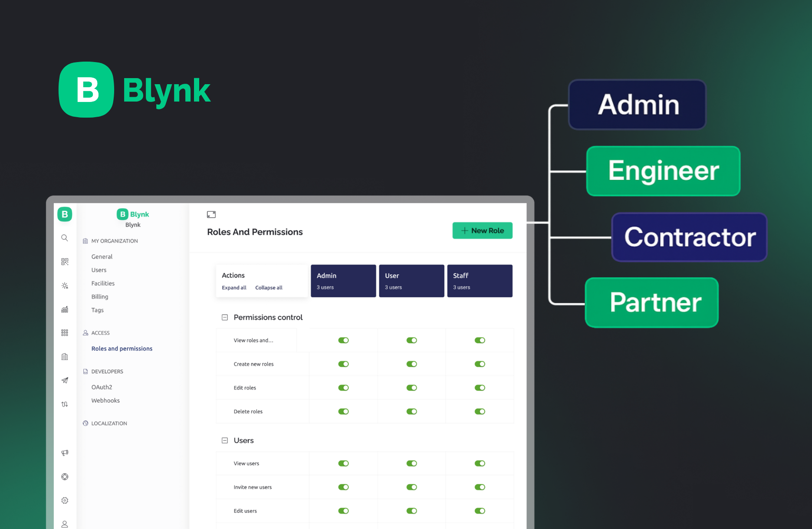The image size is (812, 529).
Task: Click the 'View roles and...' row label
Action: tap(253, 340)
